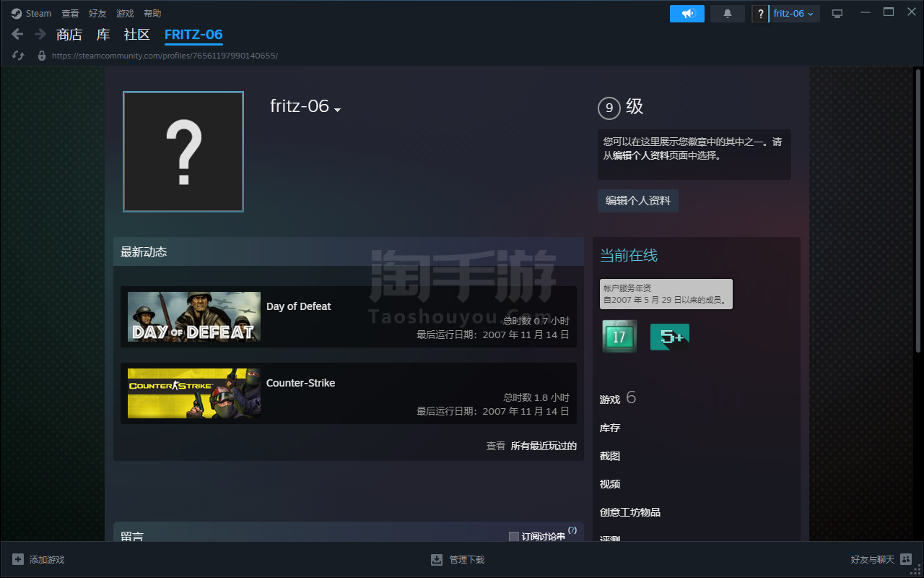This screenshot has height=578, width=924.
Task: Go to the 商店 tab
Action: click(x=69, y=35)
